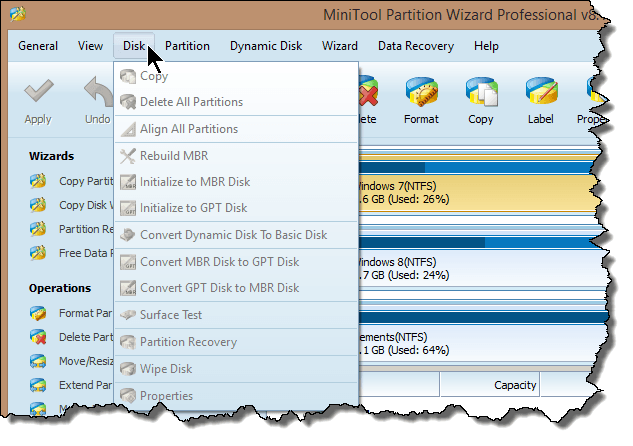
Task: Open the Wizard menu
Action: click(340, 46)
